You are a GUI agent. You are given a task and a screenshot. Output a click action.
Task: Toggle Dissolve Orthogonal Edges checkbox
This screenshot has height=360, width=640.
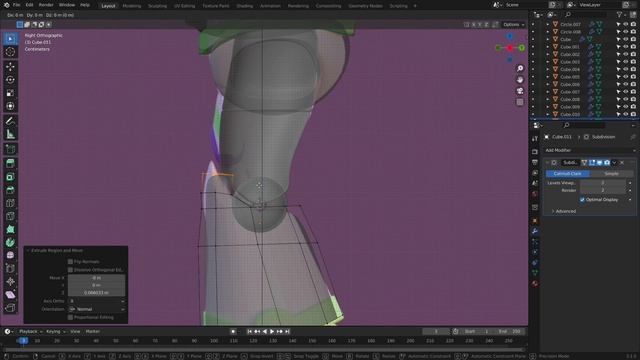tap(70, 270)
